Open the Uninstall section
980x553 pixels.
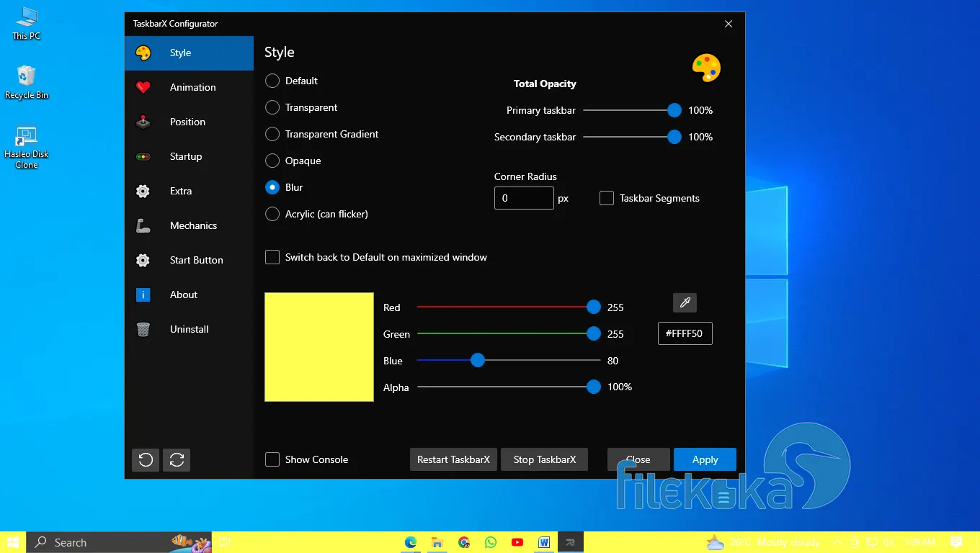189,329
